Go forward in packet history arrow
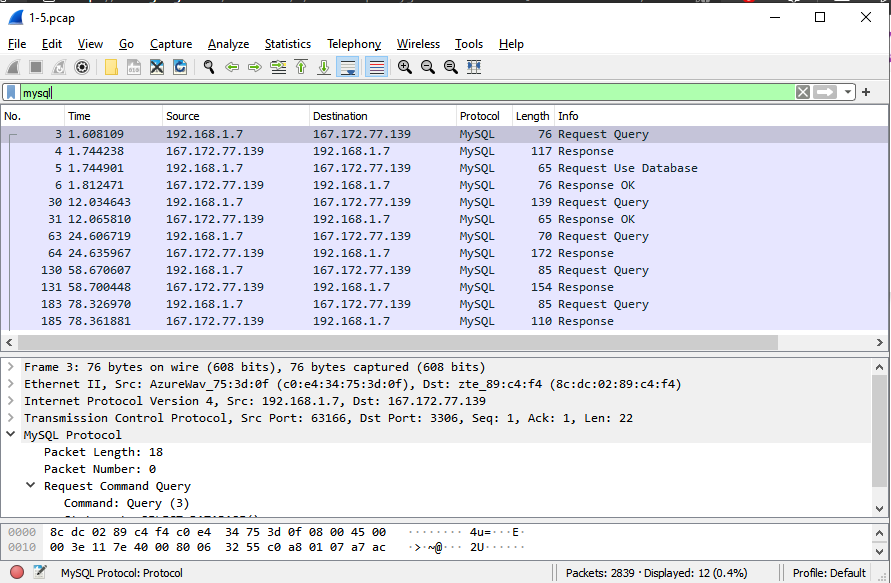Image resolution: width=891 pixels, height=583 pixels. click(x=255, y=67)
